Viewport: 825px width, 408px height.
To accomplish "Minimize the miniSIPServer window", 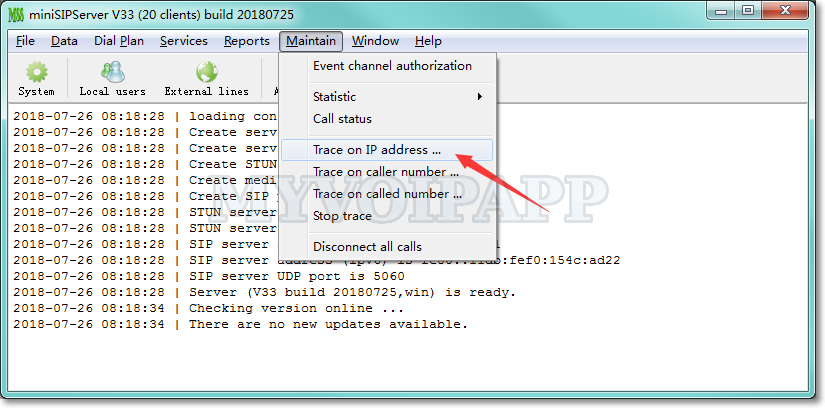I will tap(722, 11).
